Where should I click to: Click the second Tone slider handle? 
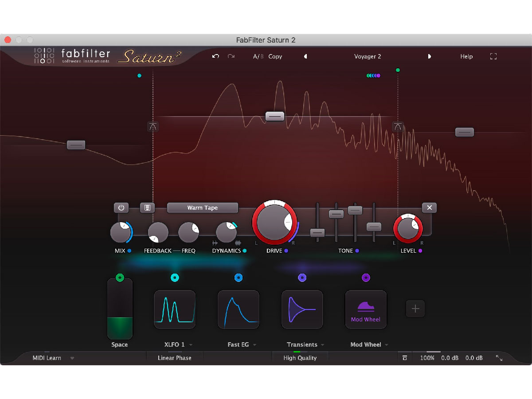coord(336,214)
